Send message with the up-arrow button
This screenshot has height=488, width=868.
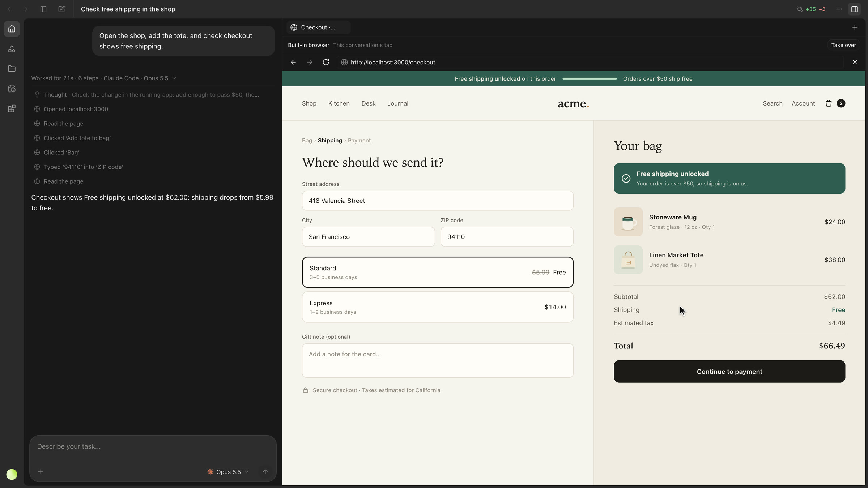pos(265,472)
